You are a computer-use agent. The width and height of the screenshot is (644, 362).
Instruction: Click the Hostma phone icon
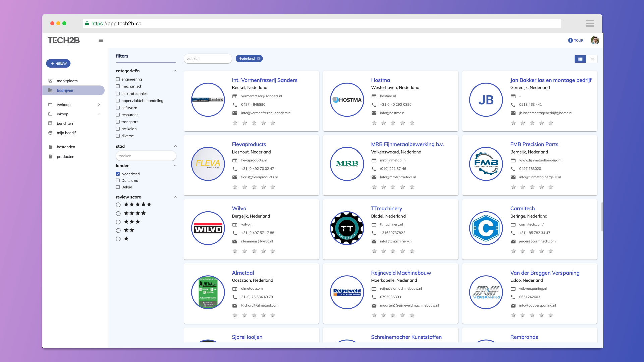coord(374,105)
